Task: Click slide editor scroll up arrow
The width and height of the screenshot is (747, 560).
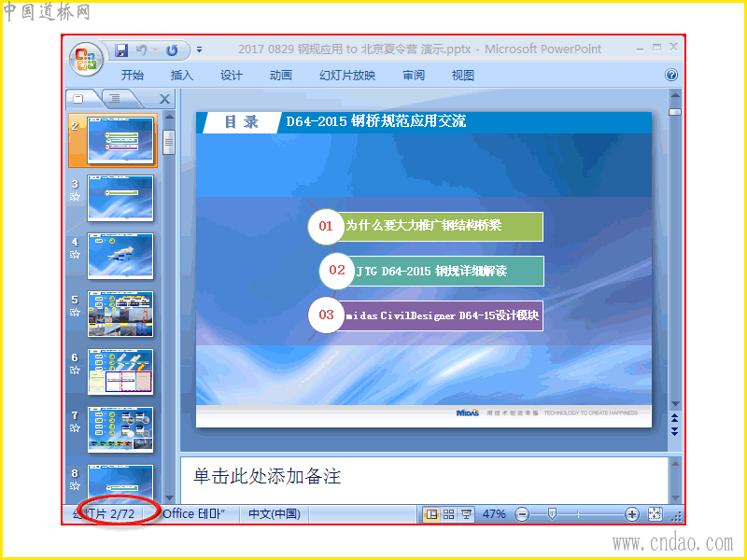Action: tap(675, 95)
